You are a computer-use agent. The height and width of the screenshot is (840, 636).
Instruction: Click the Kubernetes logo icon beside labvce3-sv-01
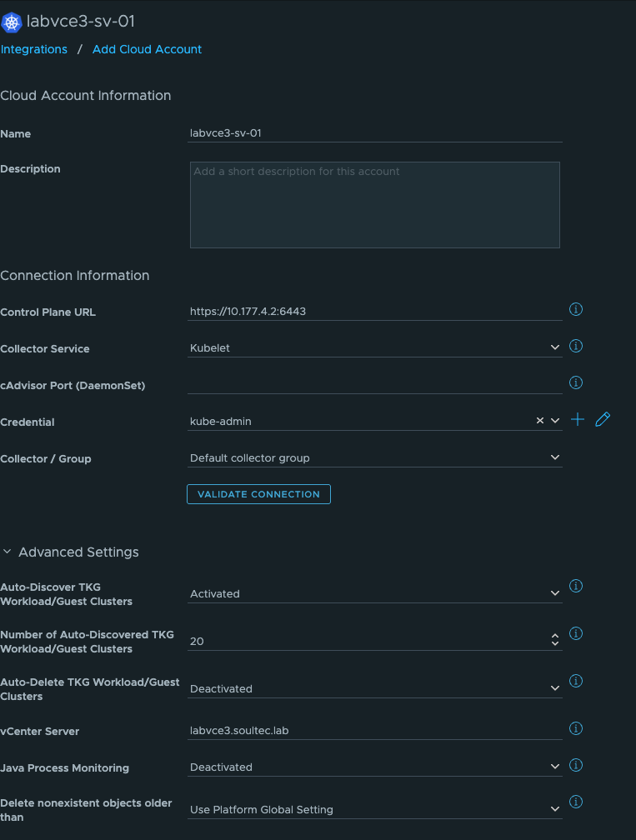(x=11, y=22)
